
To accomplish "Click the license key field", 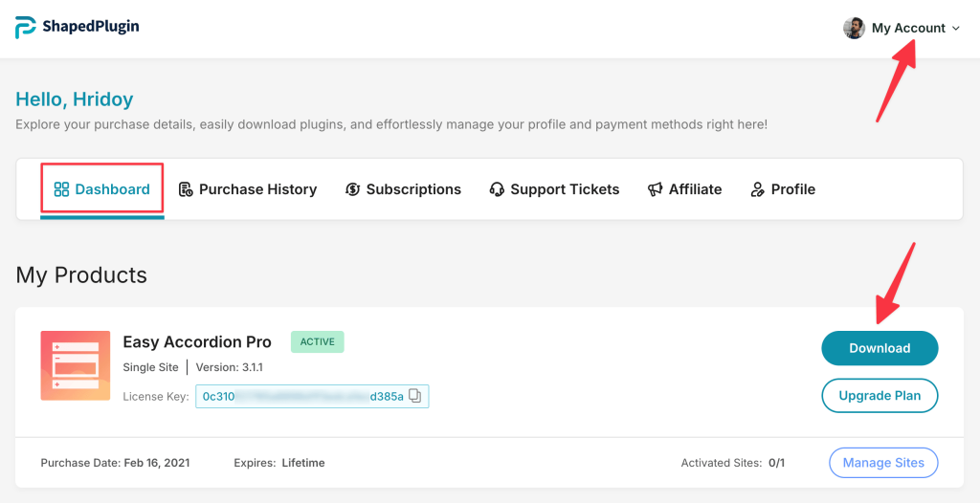I will (x=312, y=396).
